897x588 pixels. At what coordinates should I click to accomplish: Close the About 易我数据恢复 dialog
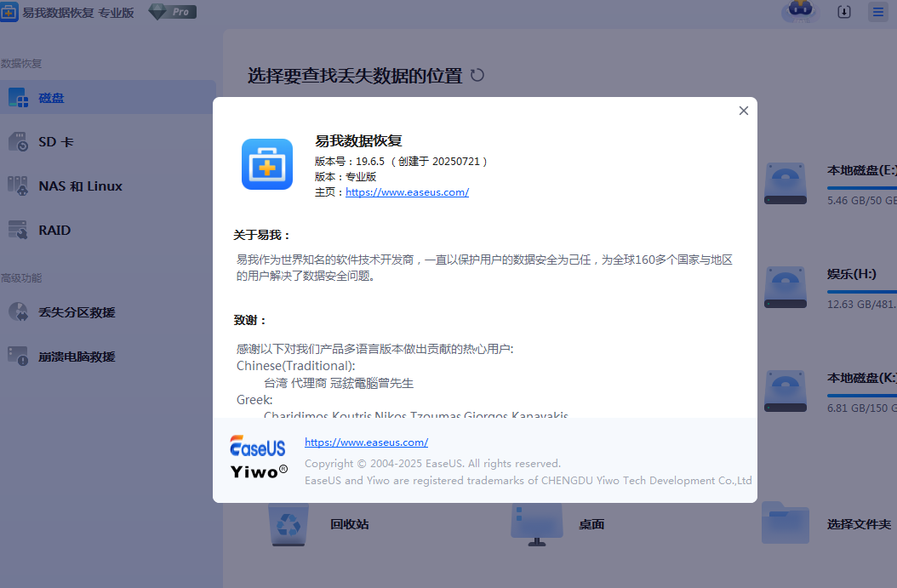click(x=743, y=111)
